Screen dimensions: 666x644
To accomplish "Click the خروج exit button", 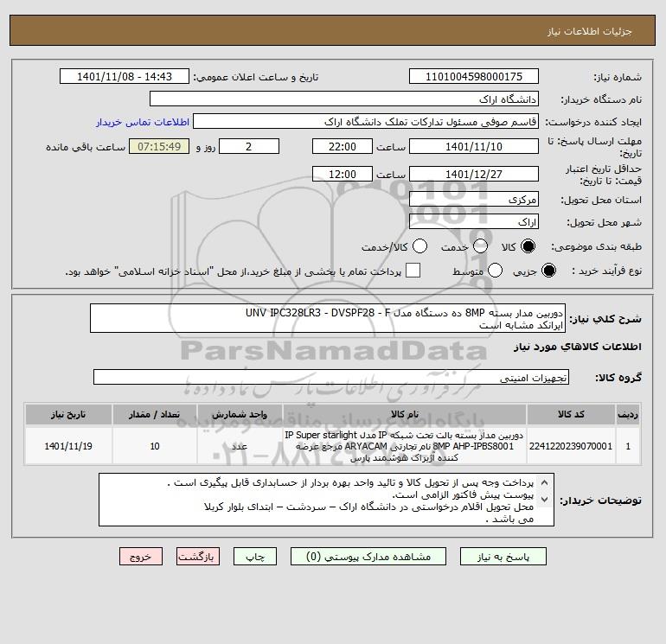I will coord(141,557).
